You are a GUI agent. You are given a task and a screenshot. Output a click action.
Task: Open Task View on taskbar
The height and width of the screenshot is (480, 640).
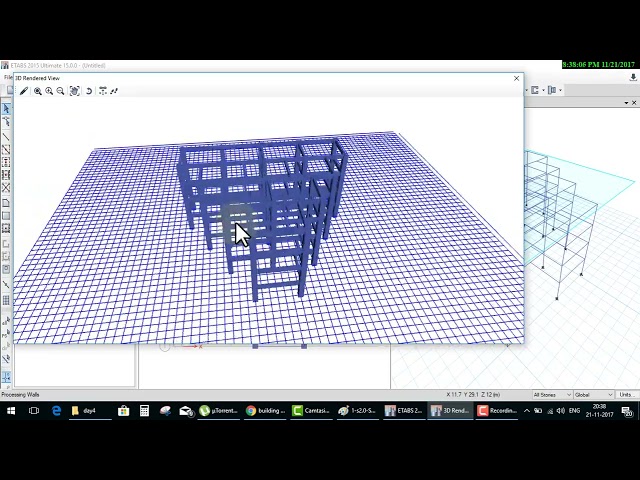34,411
